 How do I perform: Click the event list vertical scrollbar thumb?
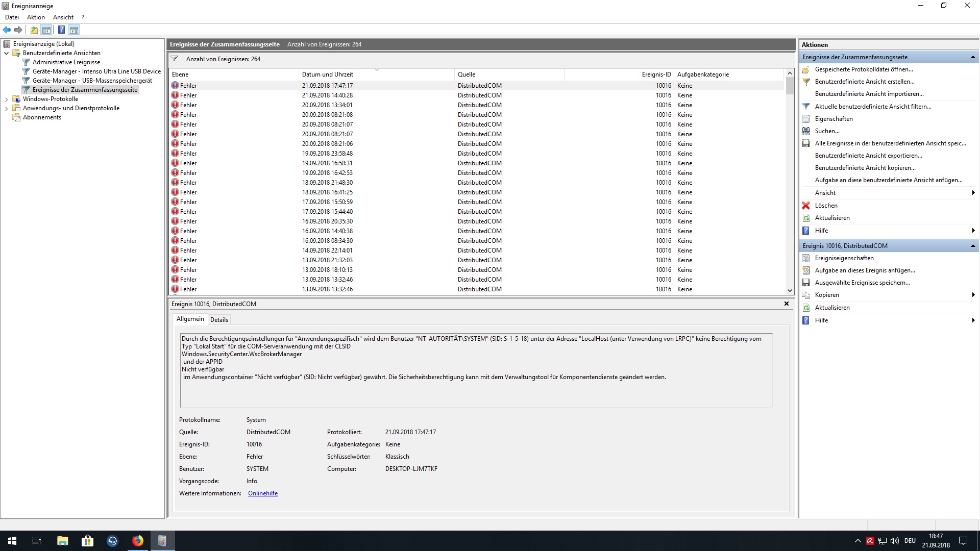click(790, 86)
